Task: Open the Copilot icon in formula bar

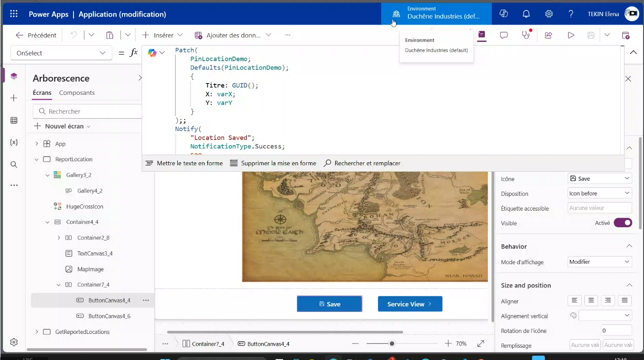Action: [x=152, y=53]
